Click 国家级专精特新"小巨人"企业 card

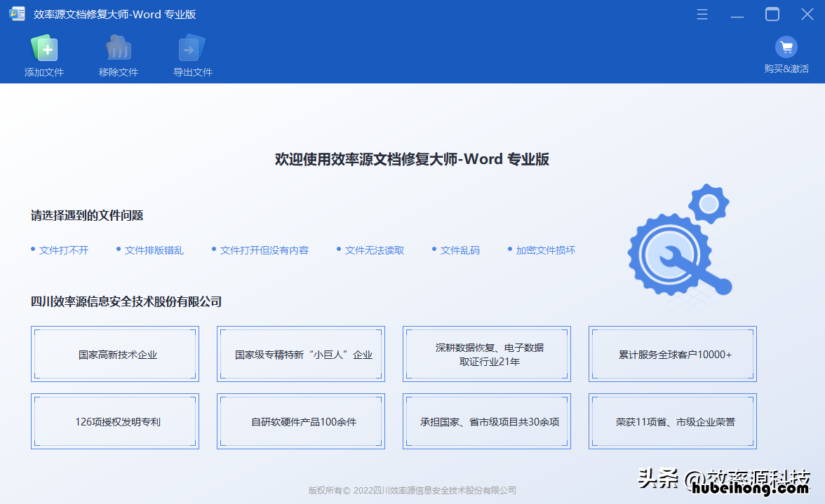(301, 354)
